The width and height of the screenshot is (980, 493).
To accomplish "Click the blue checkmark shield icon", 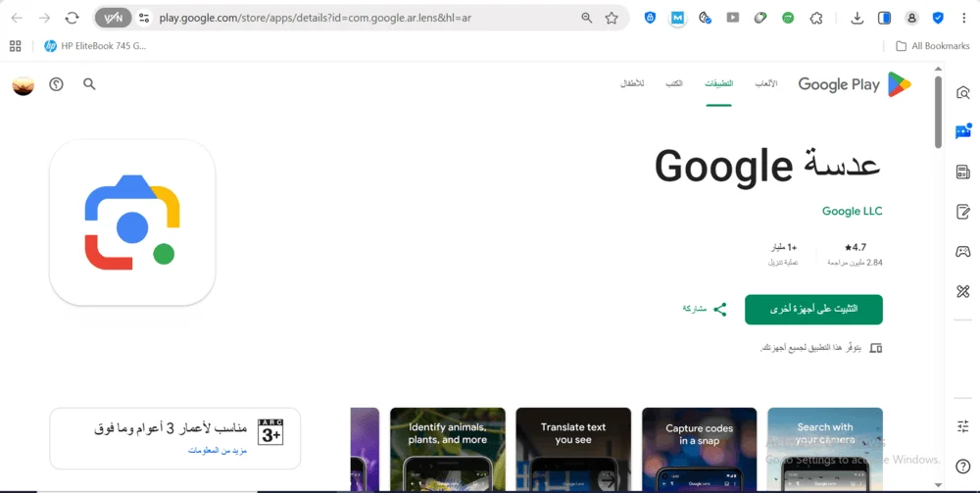I will [938, 18].
